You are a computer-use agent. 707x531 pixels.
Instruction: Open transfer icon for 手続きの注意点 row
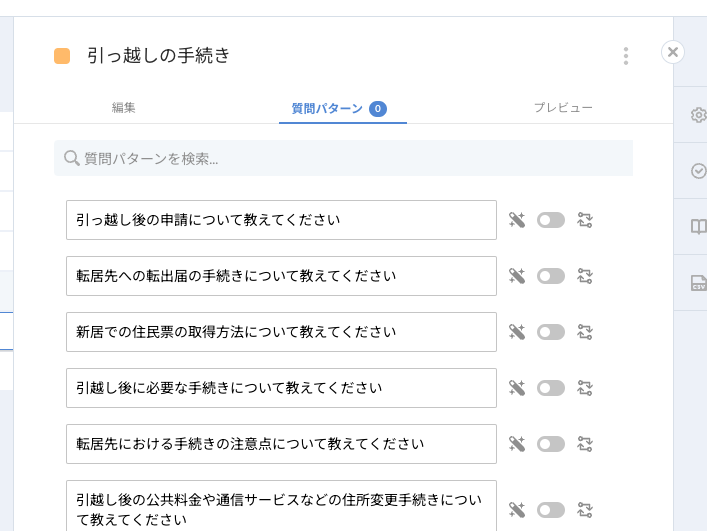coord(585,444)
